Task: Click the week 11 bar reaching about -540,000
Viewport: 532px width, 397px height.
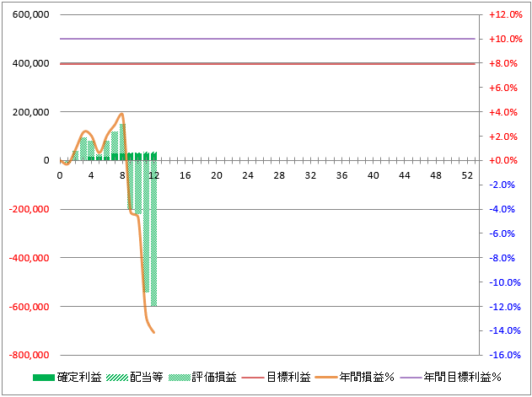Action: [x=146, y=226]
